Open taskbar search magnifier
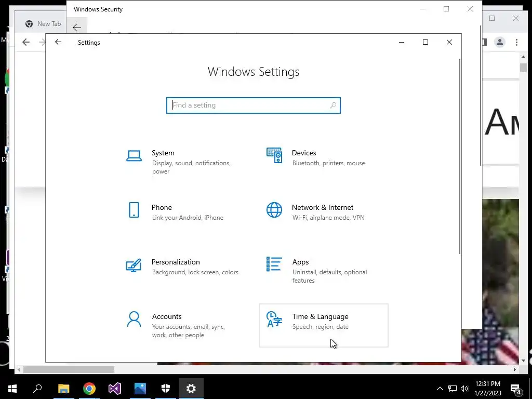532x399 pixels. pos(37,388)
